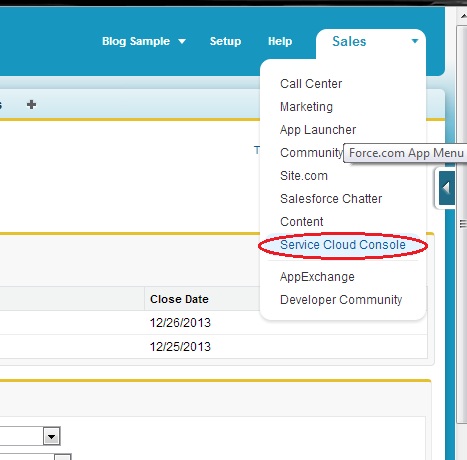This screenshot has width=467, height=460.
Task: Click the plus icon to add tabs
Action: [31, 105]
